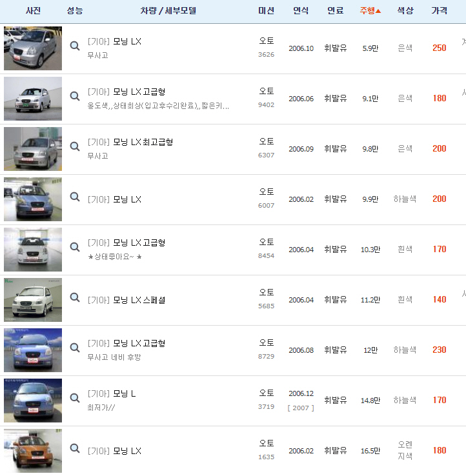Screen dimensions: 466x476
Task: Click the 미션 column header
Action: click(266, 10)
